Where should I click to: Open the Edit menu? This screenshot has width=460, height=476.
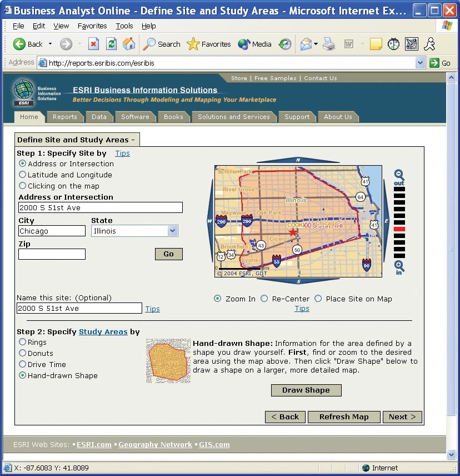coord(39,26)
